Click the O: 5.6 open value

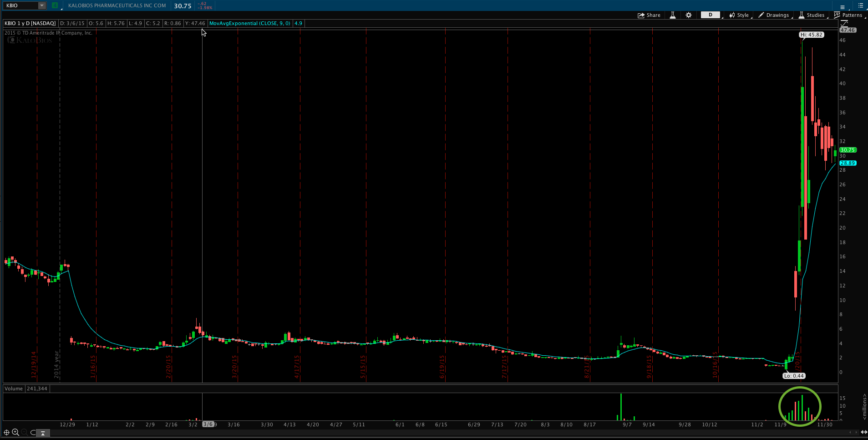click(x=96, y=23)
